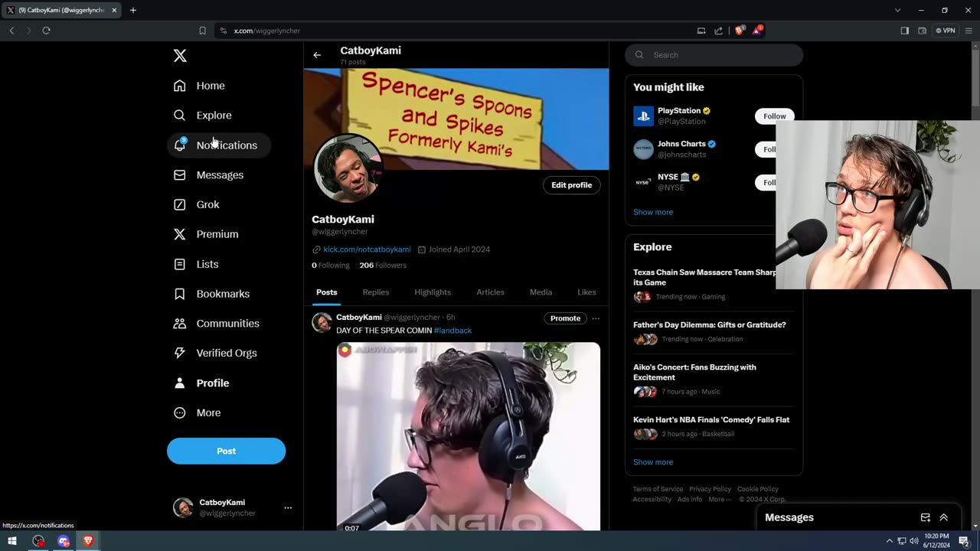Open the Terms of Service link
Image resolution: width=980 pixels, height=551 pixels.
(658, 489)
